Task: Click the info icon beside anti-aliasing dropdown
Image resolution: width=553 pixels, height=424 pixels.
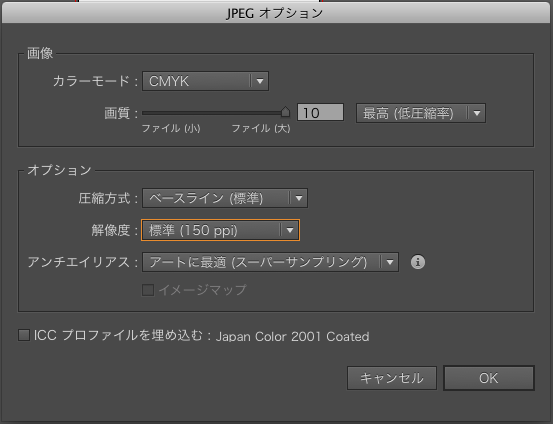Action: [x=418, y=262]
